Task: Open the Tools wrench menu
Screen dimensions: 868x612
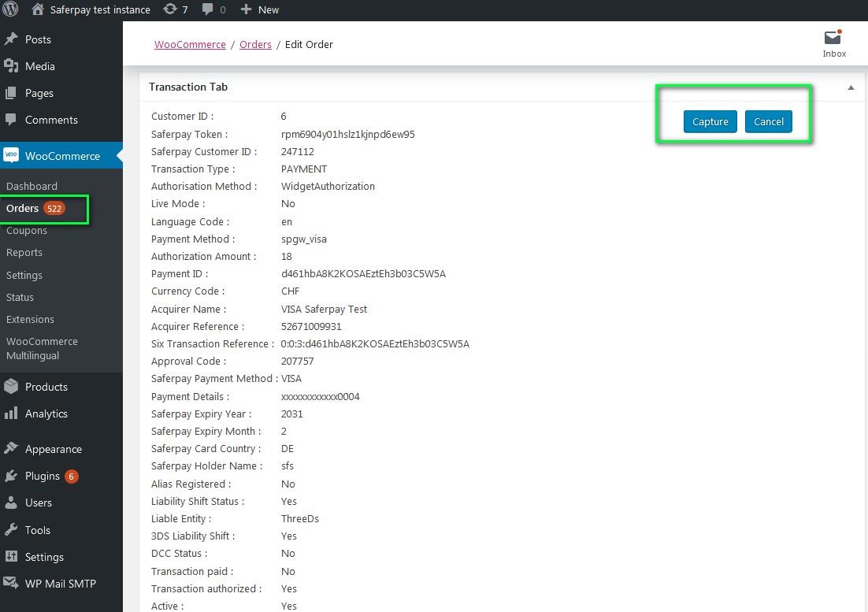Action: pyautogui.click(x=11, y=530)
